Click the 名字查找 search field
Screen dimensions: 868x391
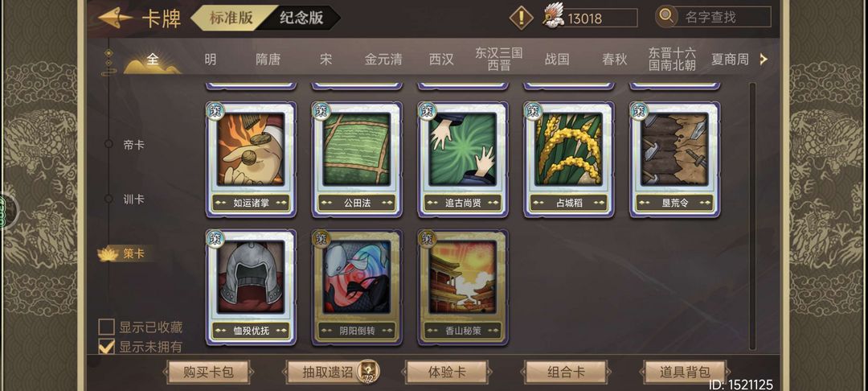(723, 17)
